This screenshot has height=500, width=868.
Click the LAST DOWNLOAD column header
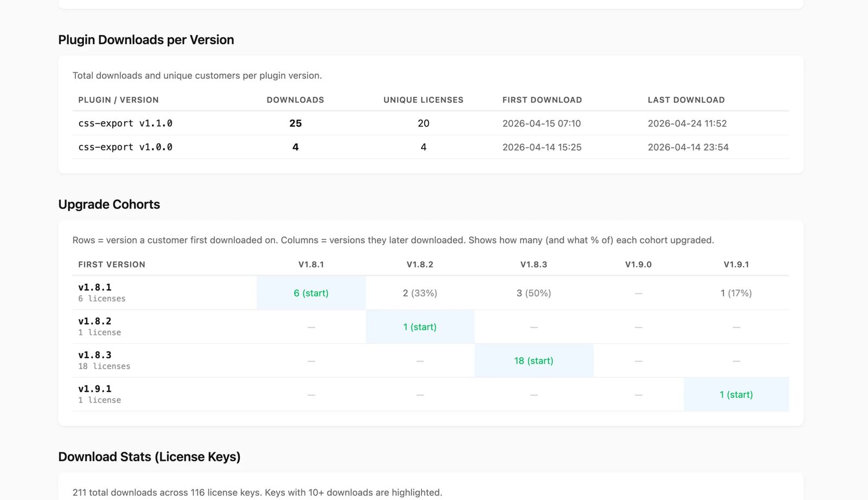tap(686, 100)
